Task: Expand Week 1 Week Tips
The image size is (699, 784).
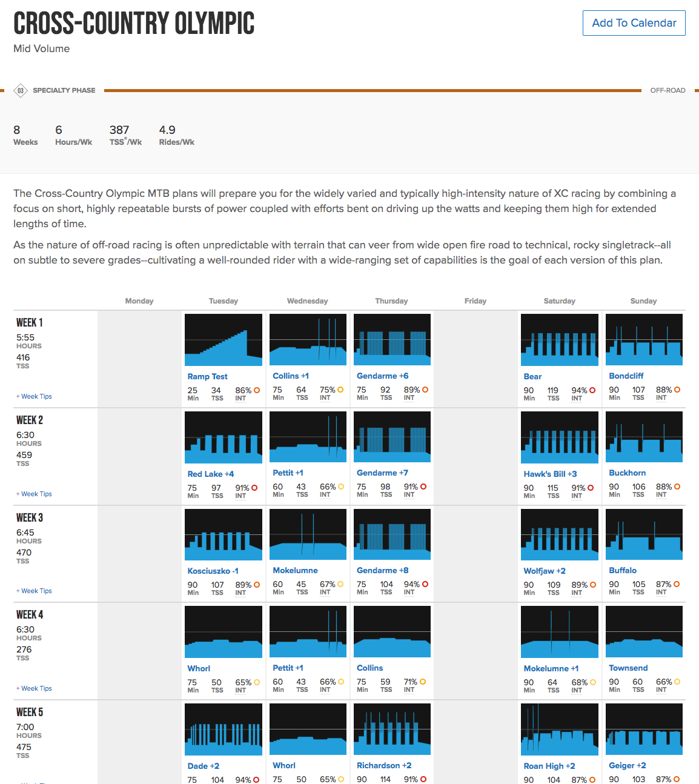Action: pyautogui.click(x=34, y=396)
